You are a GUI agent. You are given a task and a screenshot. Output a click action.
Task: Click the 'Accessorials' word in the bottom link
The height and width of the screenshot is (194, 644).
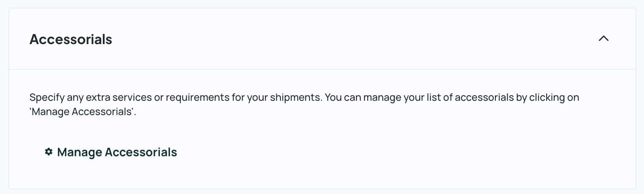click(141, 152)
